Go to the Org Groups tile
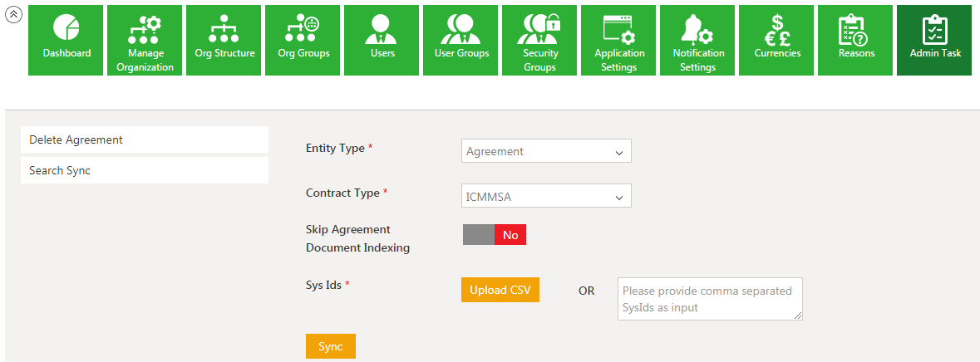The width and height of the screenshot is (980, 362). coord(303,40)
